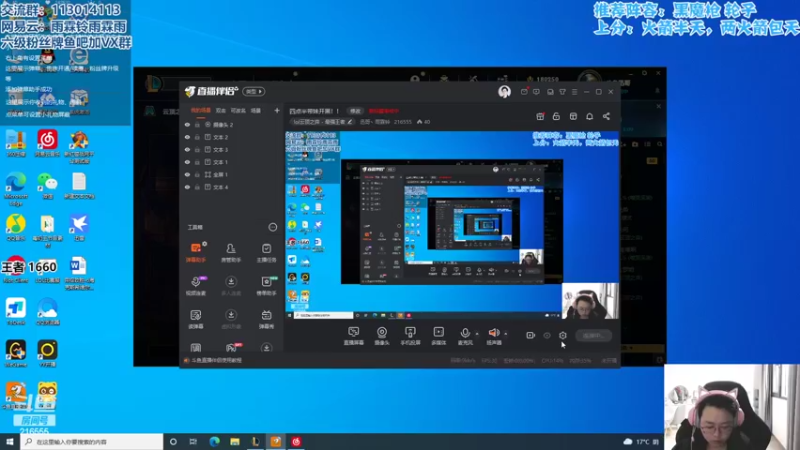Hide the 摄像头 2 source layer
This screenshot has width=800, height=450.
187,124
